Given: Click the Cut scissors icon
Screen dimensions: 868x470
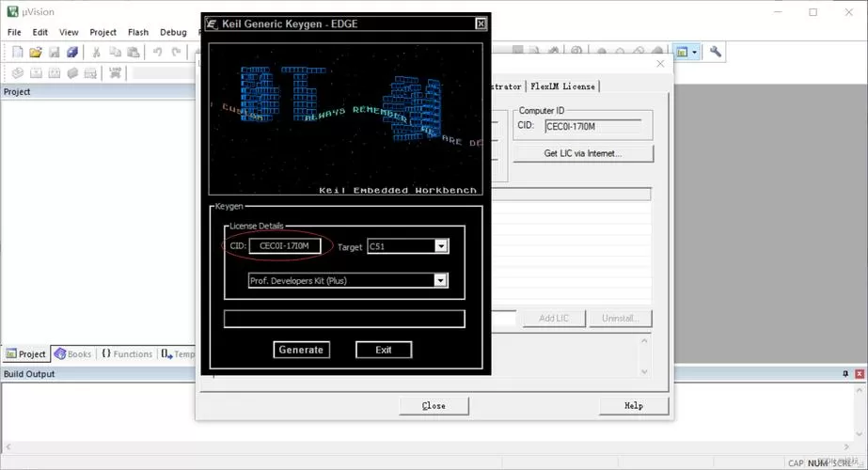Looking at the screenshot, I should [96, 52].
